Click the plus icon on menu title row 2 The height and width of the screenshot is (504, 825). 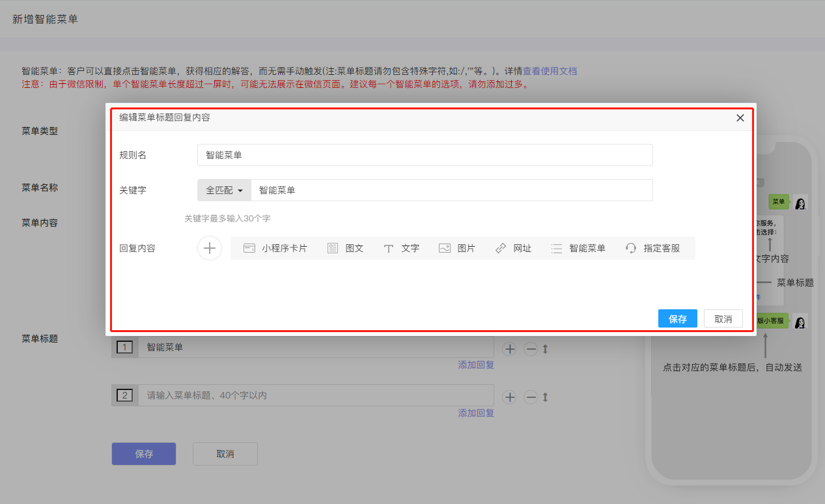coord(510,397)
